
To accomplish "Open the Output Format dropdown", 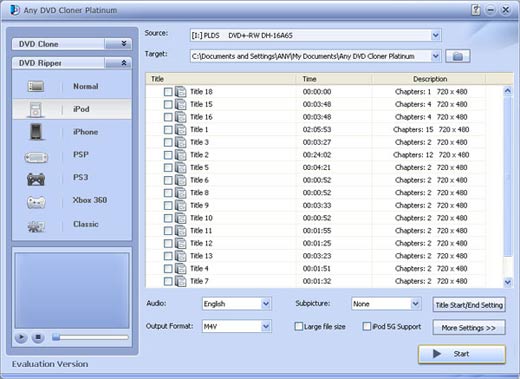I will [266, 326].
